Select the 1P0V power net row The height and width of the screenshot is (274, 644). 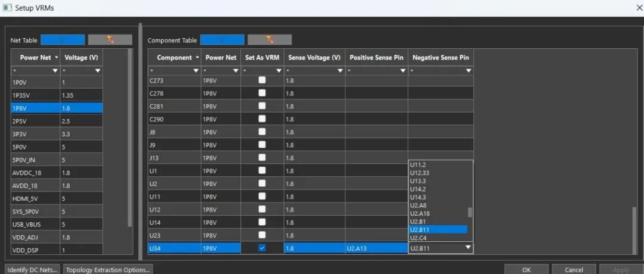(x=57, y=82)
